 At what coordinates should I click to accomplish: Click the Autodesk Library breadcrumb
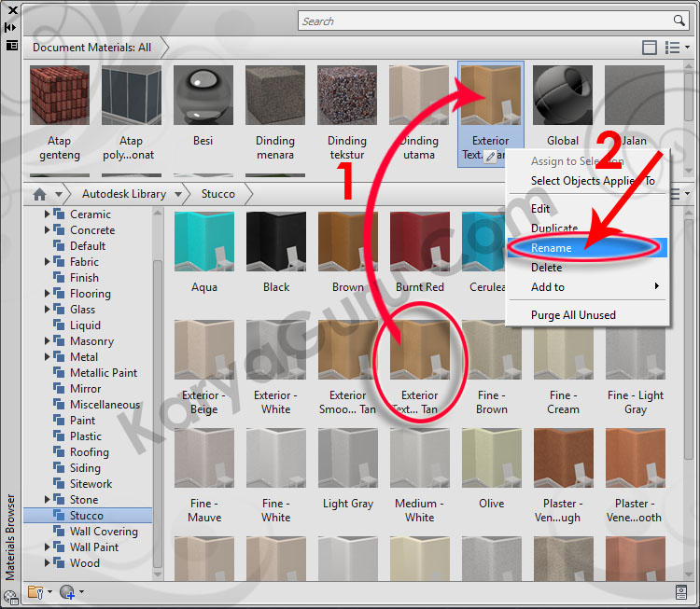point(123,194)
